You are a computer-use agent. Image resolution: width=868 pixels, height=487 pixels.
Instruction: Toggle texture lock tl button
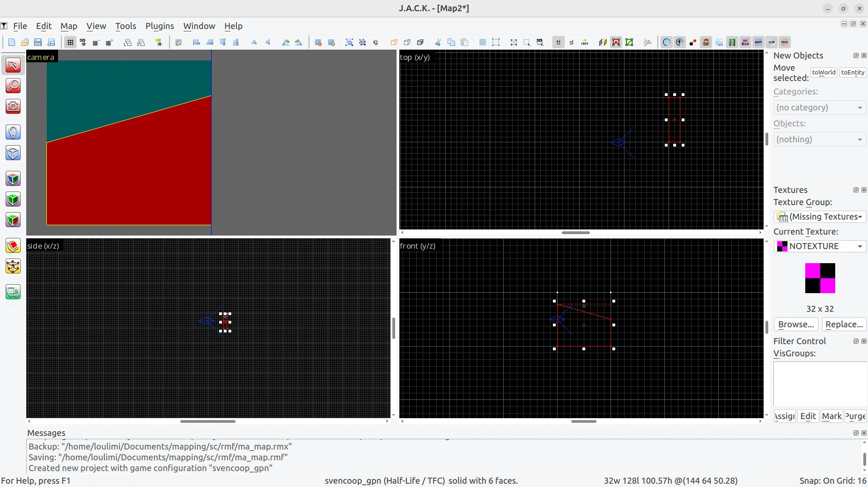click(x=559, y=43)
